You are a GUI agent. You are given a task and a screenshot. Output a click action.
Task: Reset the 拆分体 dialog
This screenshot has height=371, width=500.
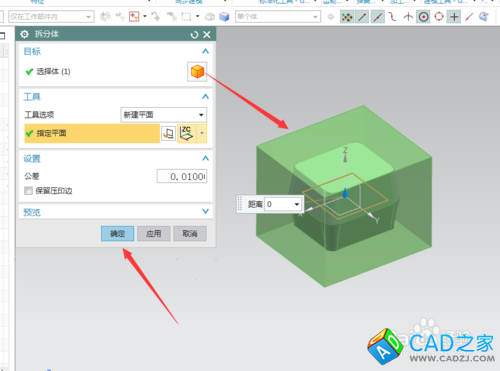(x=194, y=34)
